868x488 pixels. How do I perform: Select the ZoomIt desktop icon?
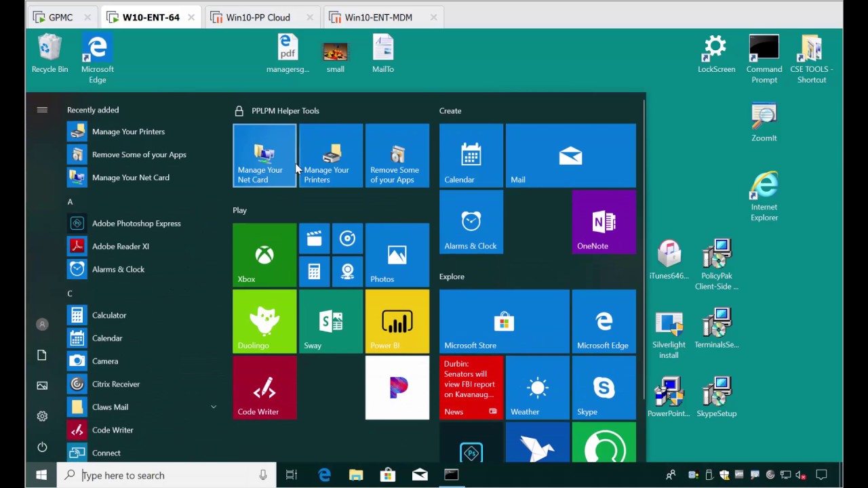764,122
